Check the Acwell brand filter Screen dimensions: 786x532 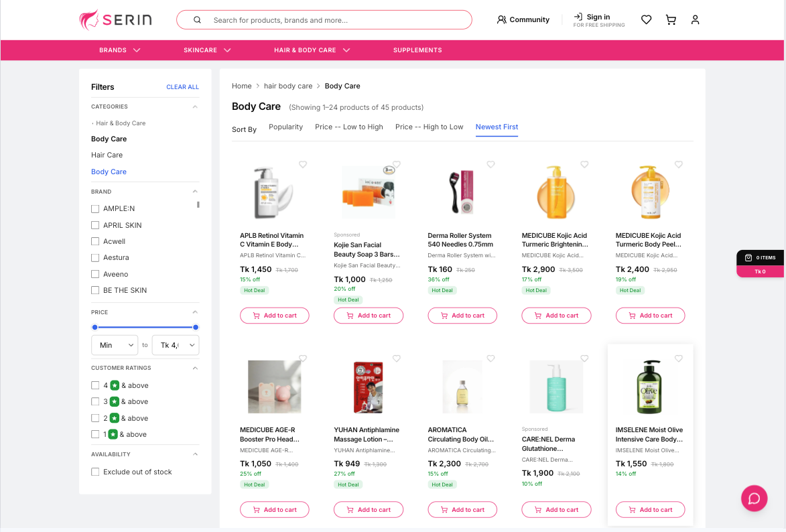click(x=95, y=241)
